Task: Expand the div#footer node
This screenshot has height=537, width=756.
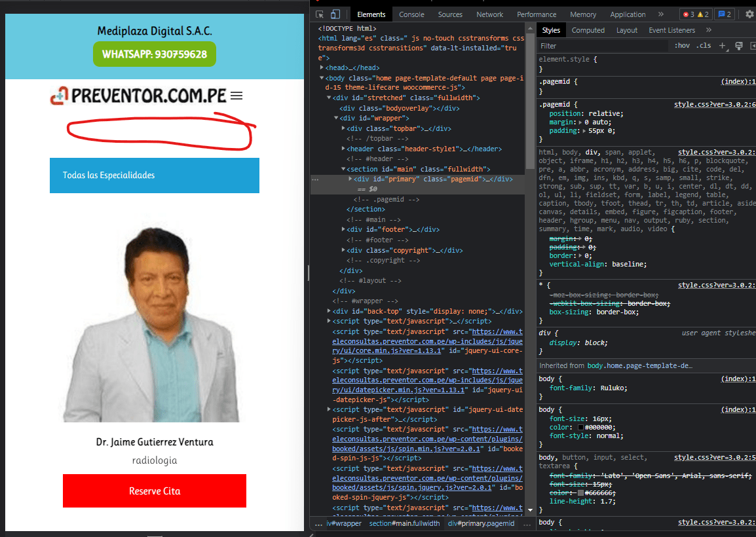Action: pos(343,229)
